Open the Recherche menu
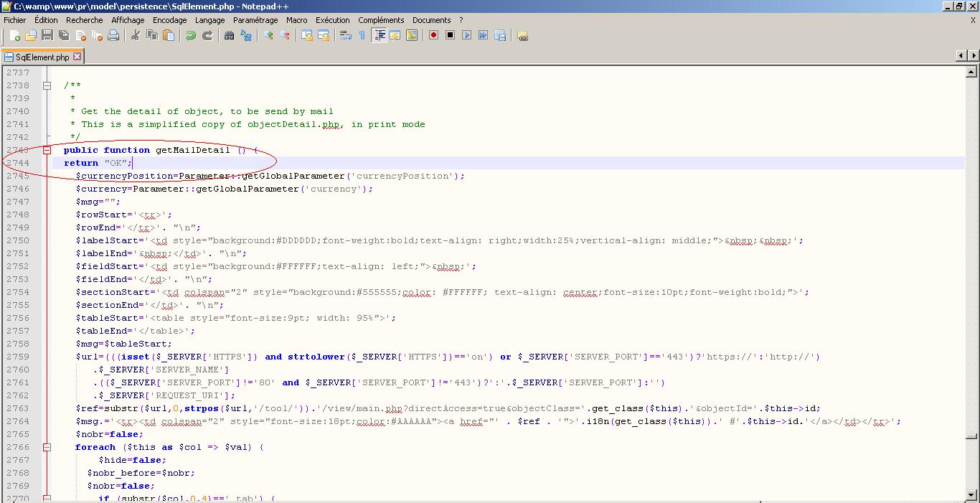The width and height of the screenshot is (980, 503). pos(84,20)
